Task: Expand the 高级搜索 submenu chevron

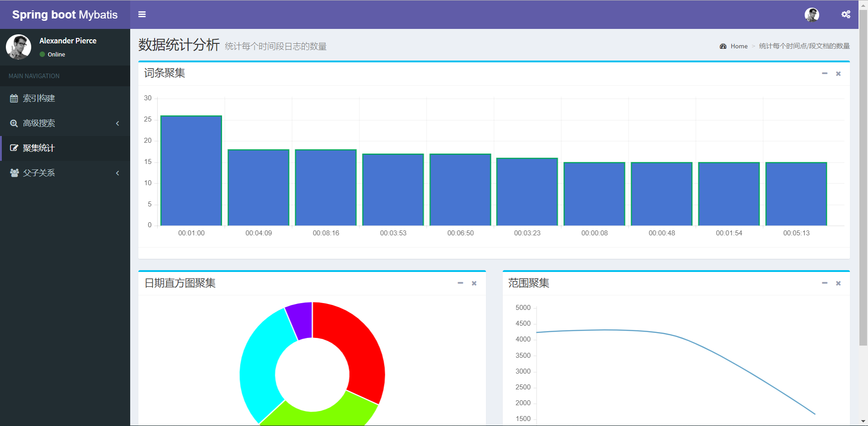Action: pos(118,123)
